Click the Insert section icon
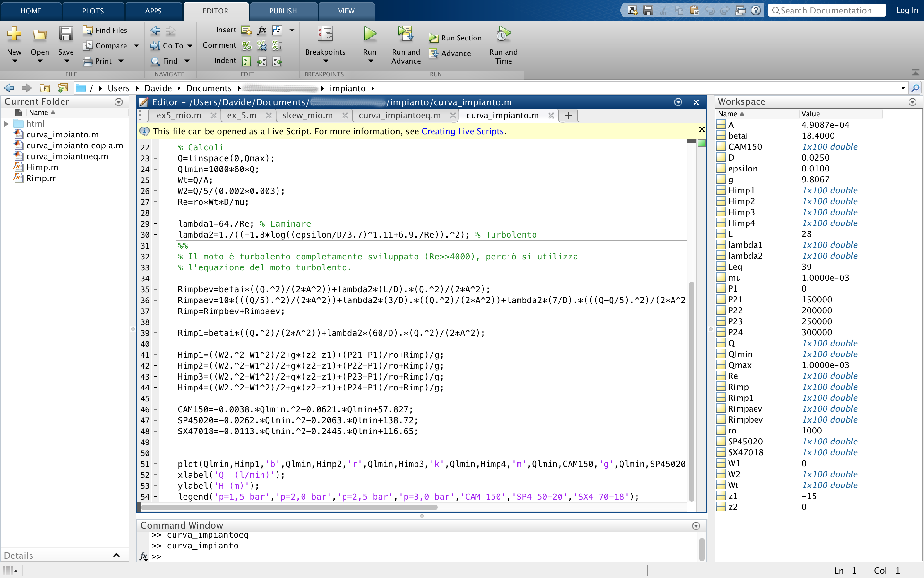 pyautogui.click(x=246, y=30)
